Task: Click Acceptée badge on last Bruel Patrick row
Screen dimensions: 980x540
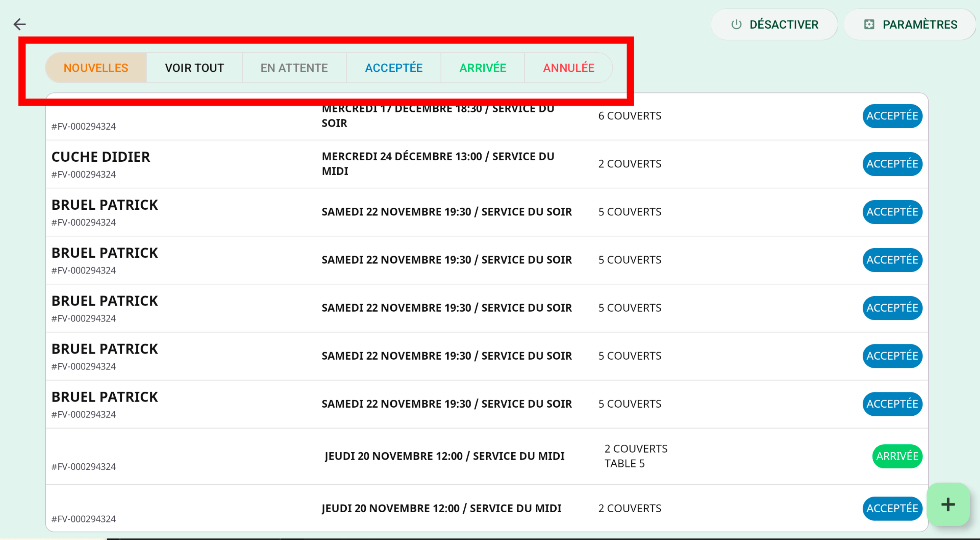Action: [x=892, y=404]
